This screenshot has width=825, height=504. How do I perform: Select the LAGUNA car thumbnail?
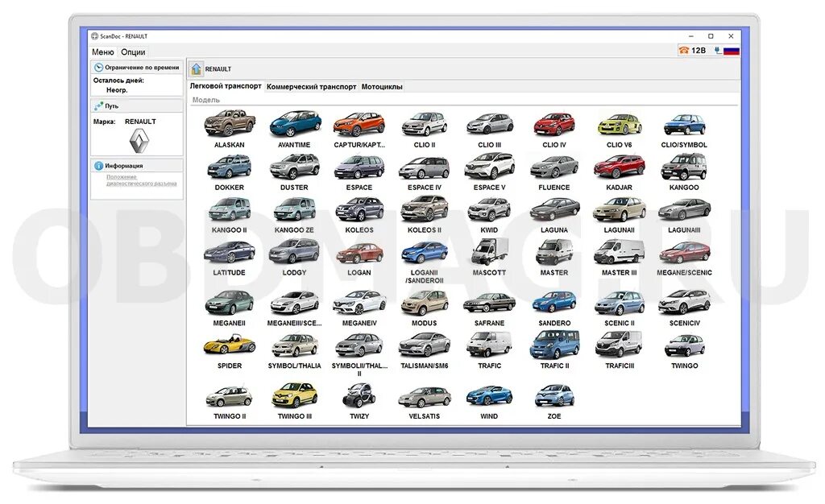pos(554,209)
